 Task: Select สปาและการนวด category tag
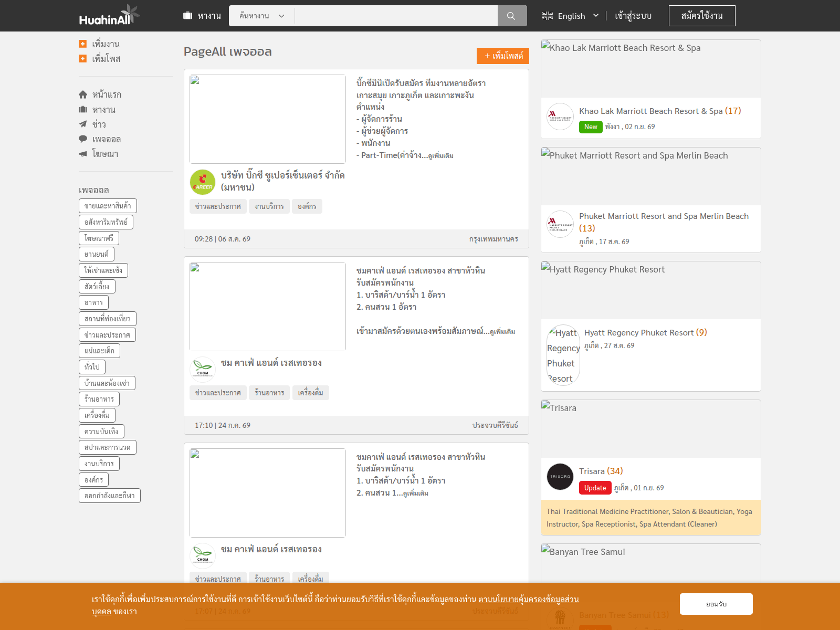point(108,447)
